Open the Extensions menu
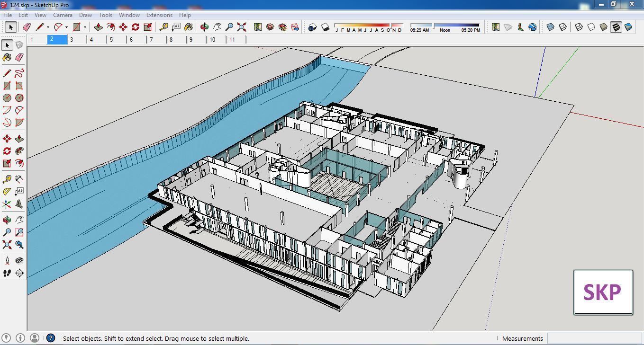 coord(159,15)
